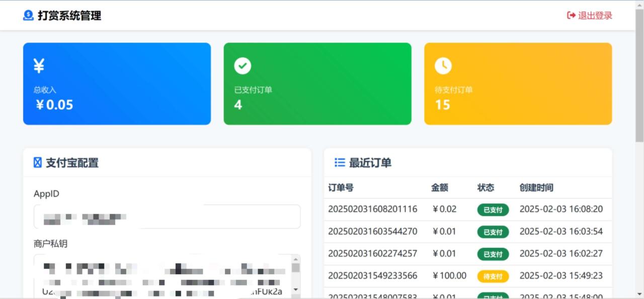Click the 待支付 badge on the ¥100.00 order
The height and width of the screenshot is (299, 644).
pos(493,276)
